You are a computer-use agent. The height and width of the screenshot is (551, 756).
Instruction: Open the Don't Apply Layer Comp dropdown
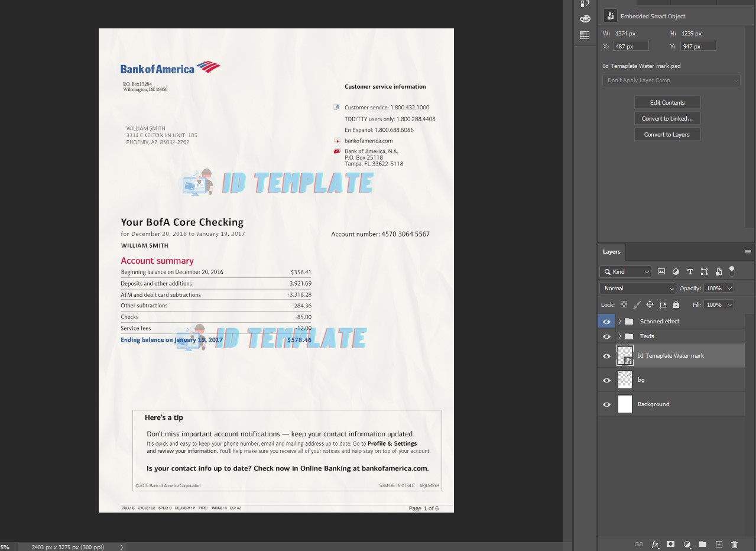click(x=671, y=80)
